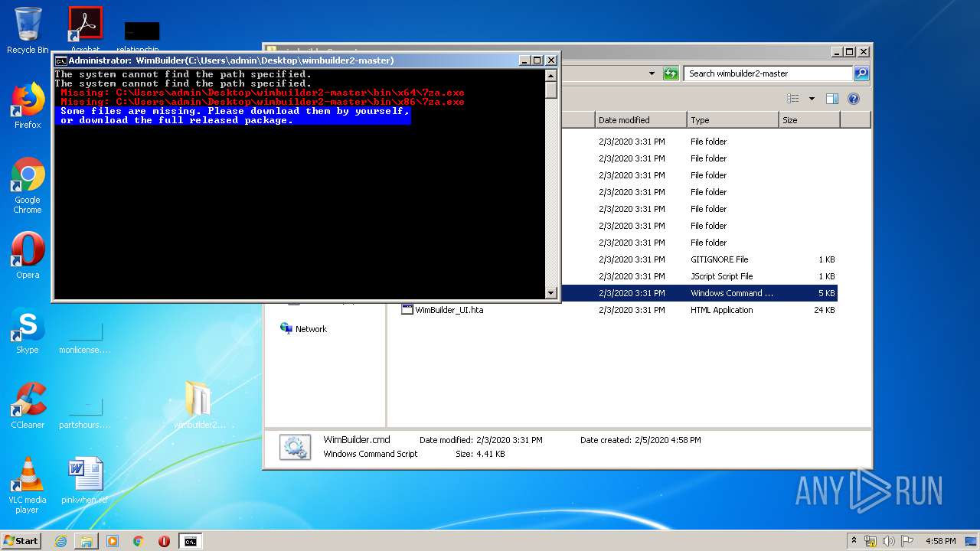This screenshot has width=980, height=551.
Task: Select the partshours desktop file icon
Action: 85,413
